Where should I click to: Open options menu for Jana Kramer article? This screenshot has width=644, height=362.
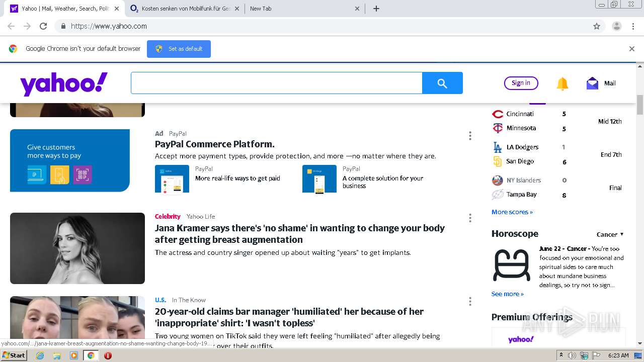pos(470,218)
